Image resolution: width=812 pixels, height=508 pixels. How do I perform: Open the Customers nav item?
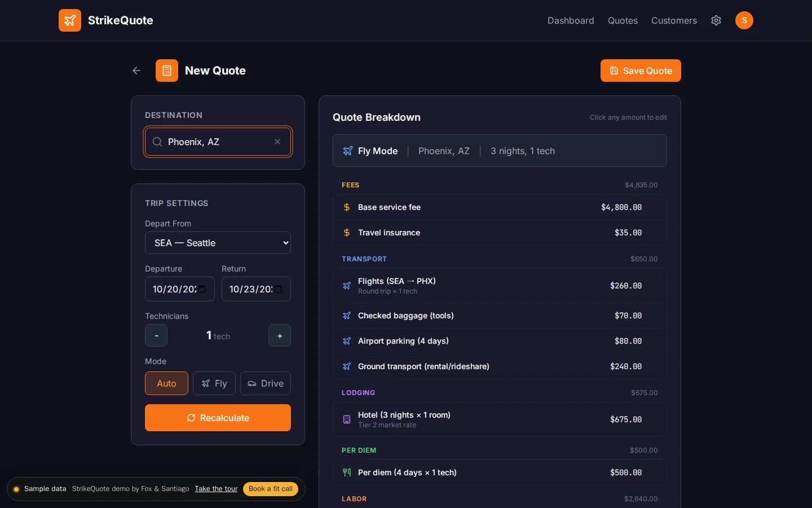tap(674, 20)
